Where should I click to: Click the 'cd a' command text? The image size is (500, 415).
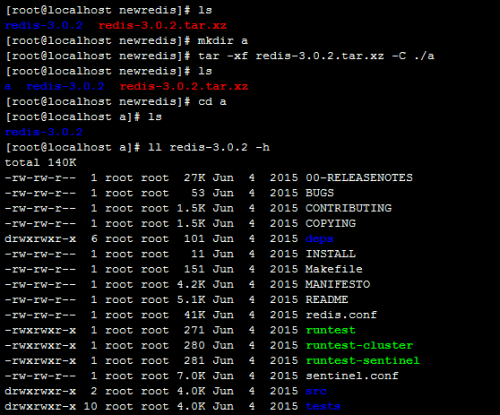pos(212,102)
